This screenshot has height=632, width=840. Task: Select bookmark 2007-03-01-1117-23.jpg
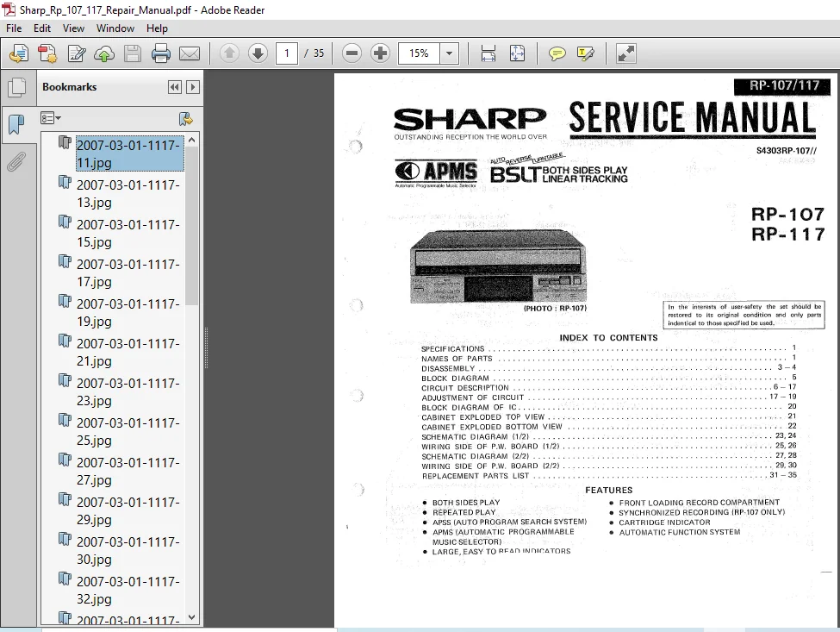(128, 391)
